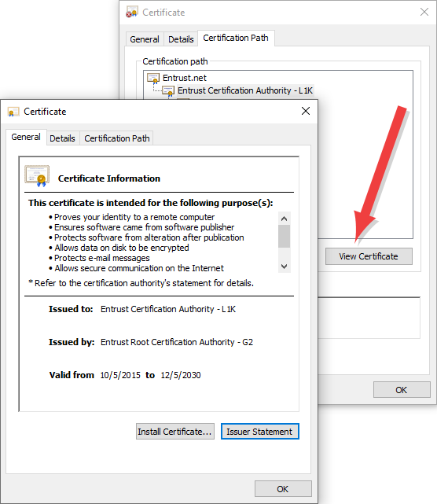Select General tab in front dialog

click(26, 137)
